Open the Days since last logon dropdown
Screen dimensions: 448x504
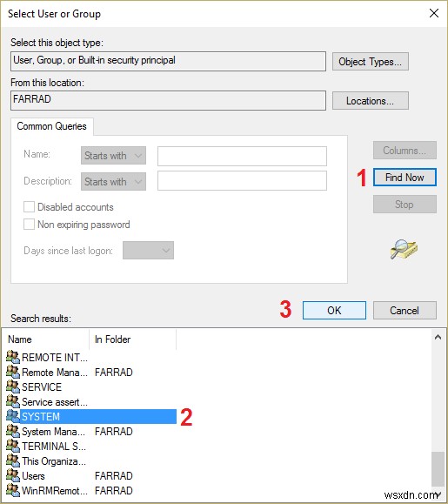click(x=148, y=250)
